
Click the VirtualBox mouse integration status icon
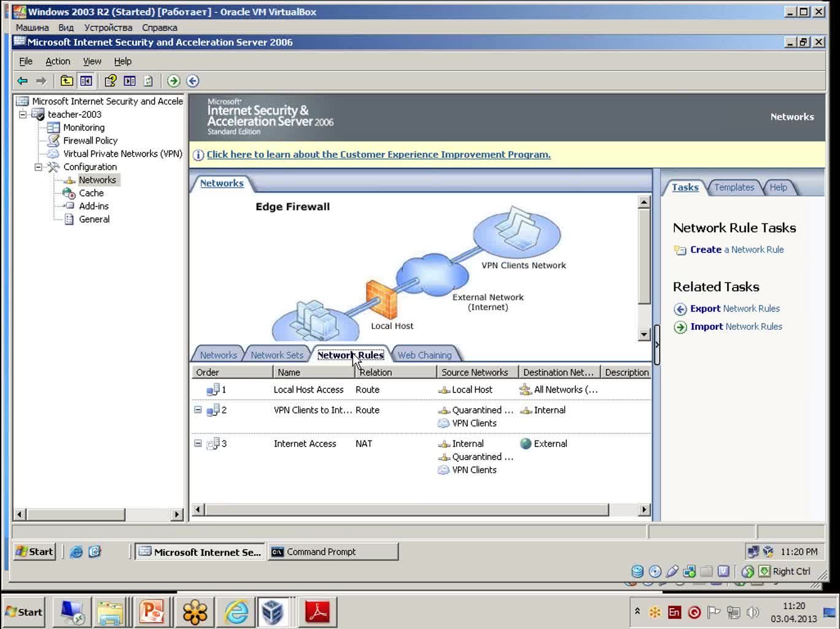coord(747,571)
